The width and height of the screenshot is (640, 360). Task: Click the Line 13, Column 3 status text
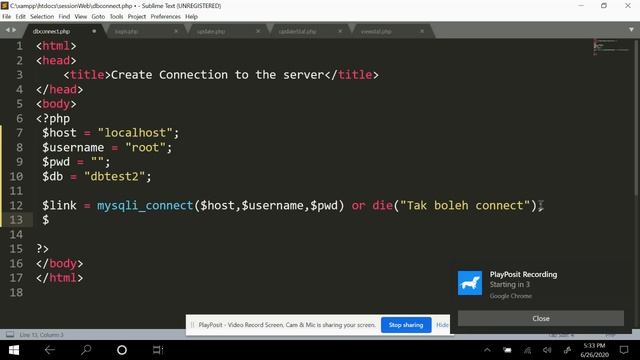[41, 335]
